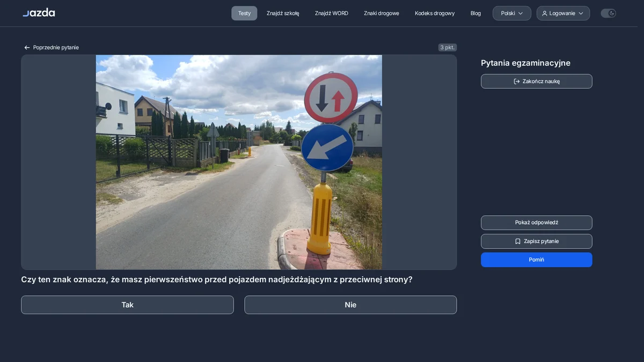
Task: Click the exit icon in Zakończ naukę
Action: [x=517, y=82]
